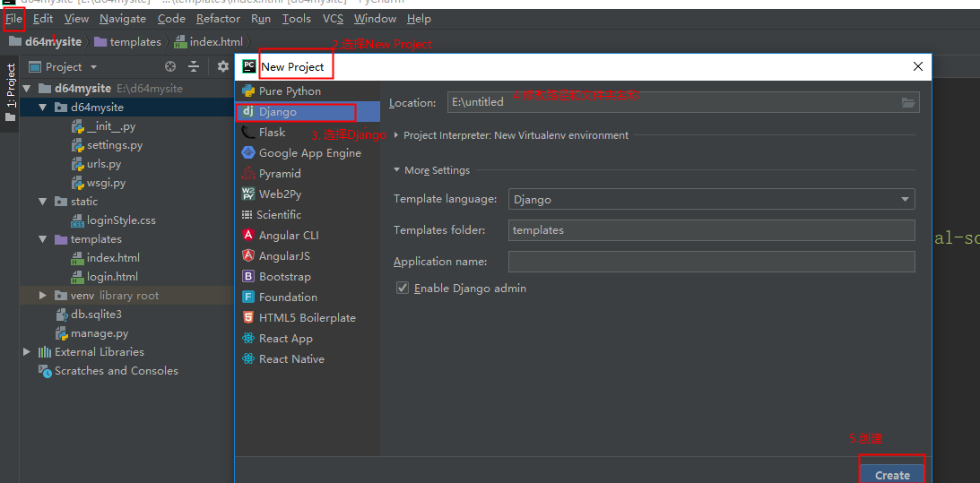Image resolution: width=980 pixels, height=483 pixels.
Task: Expand External Libraries node
Action: tap(26, 352)
